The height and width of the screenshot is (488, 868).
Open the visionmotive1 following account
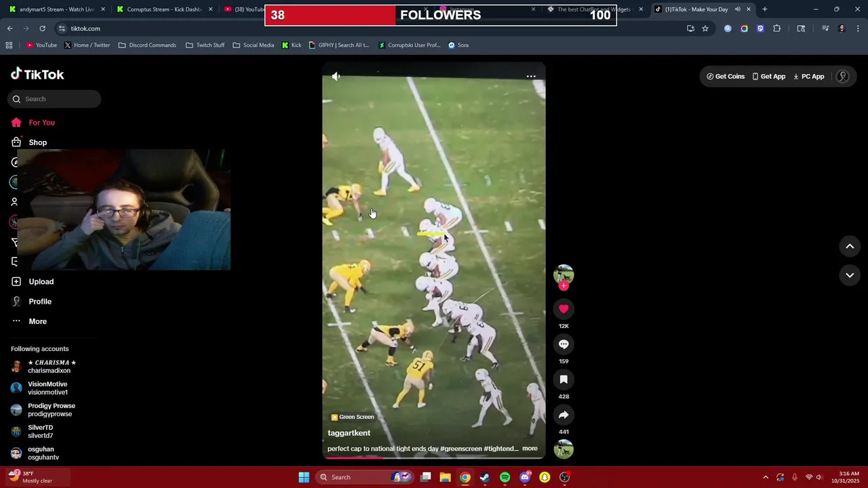[41, 388]
